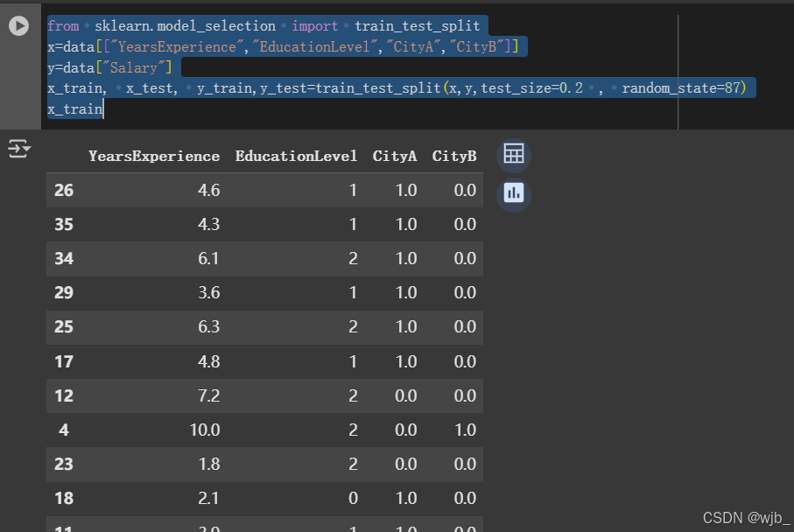
Task: Click the 6.1 YearsExperience value
Action: pyautogui.click(x=208, y=259)
